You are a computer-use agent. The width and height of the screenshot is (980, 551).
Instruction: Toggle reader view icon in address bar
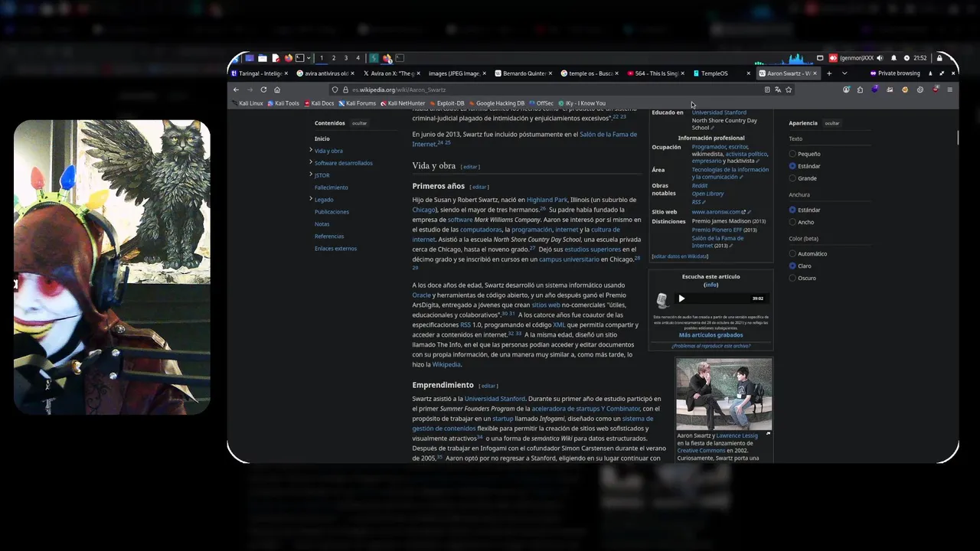click(x=767, y=90)
